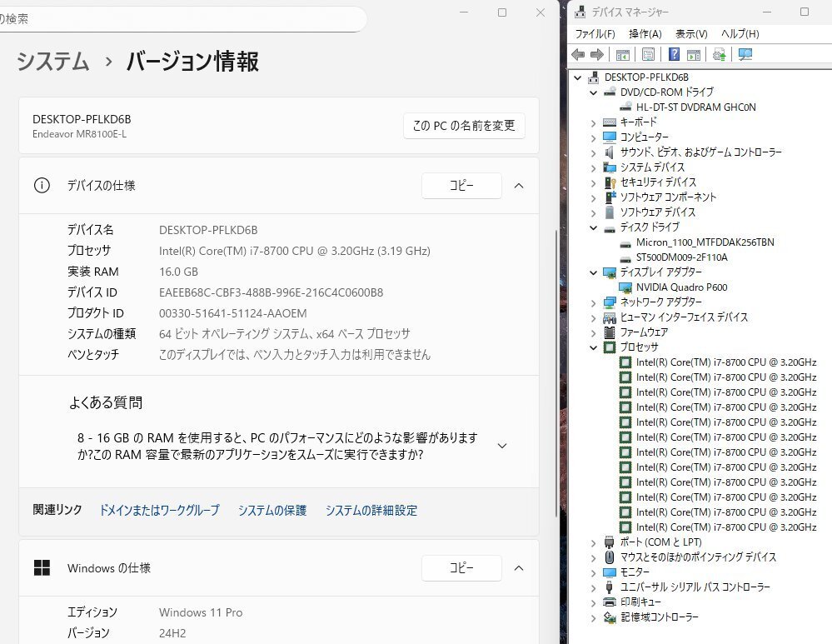Open the システムの詳細設定 link
Screen dimensions: 832x644
click(371, 511)
